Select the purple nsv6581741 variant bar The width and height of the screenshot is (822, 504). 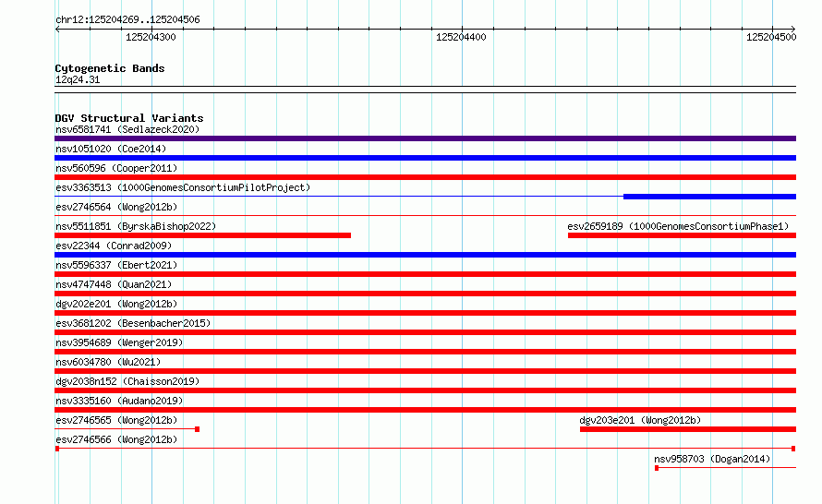coord(425,138)
